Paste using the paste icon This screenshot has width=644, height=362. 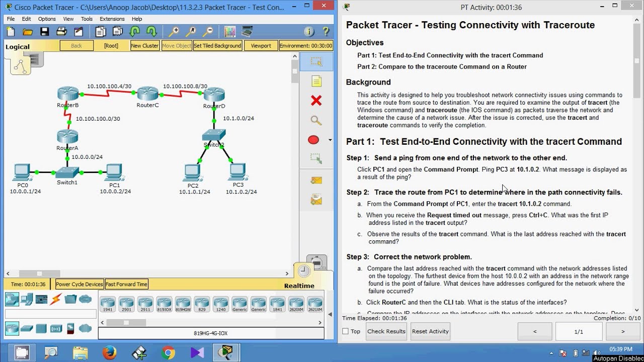tap(118, 32)
